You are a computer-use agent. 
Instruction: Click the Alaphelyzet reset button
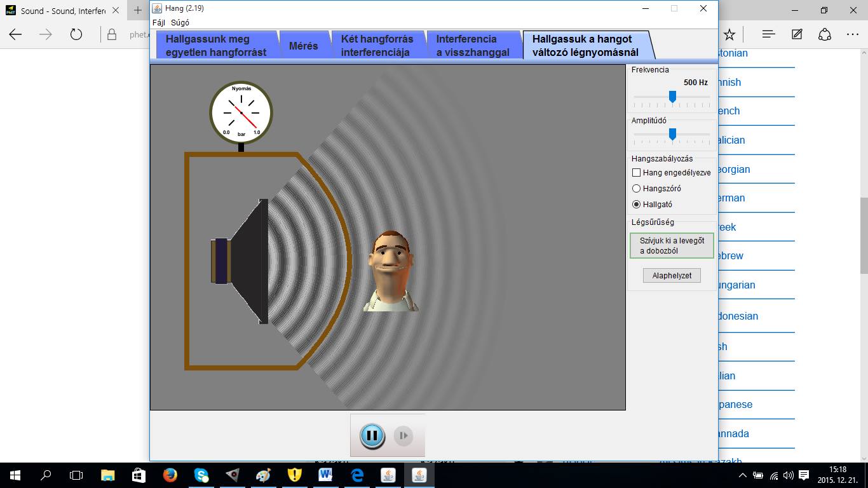click(672, 276)
